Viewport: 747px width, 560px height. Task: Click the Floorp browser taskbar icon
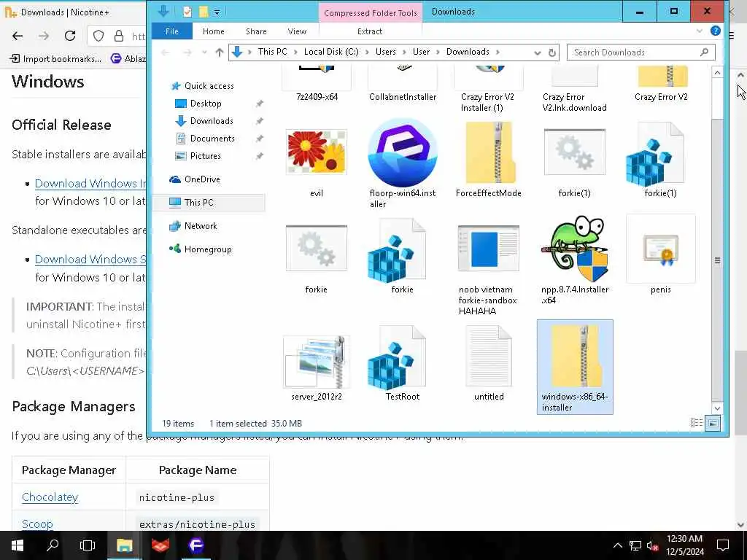click(x=196, y=545)
